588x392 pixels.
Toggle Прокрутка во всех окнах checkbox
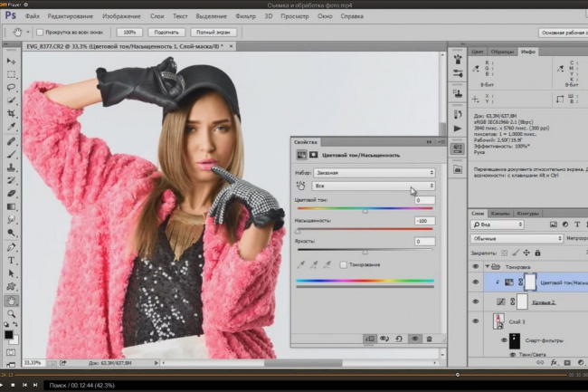pyautogui.click(x=40, y=33)
